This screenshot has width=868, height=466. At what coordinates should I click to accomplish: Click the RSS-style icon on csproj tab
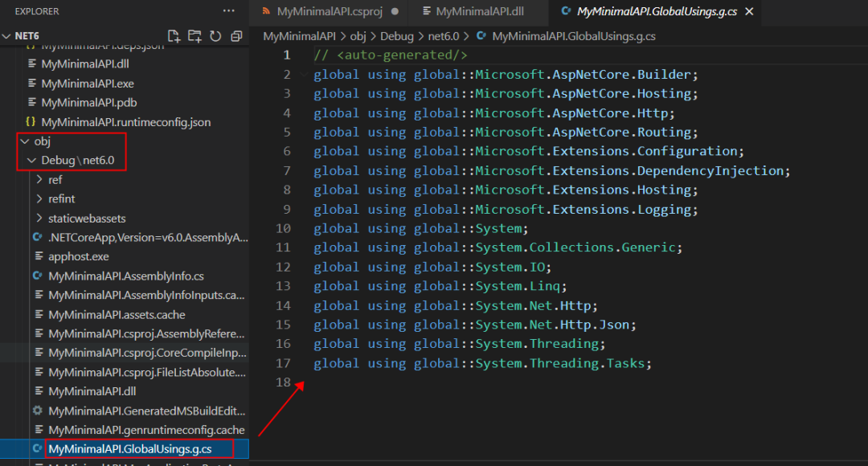coord(266,11)
